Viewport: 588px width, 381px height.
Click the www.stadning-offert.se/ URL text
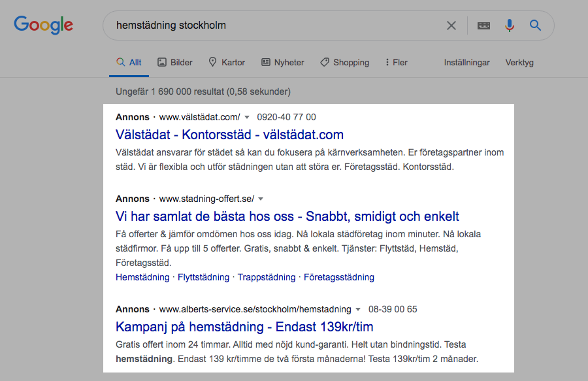pyautogui.click(x=206, y=199)
